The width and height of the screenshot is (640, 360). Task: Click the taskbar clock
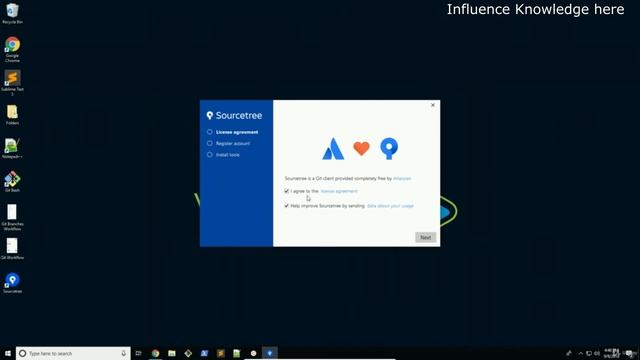611,353
